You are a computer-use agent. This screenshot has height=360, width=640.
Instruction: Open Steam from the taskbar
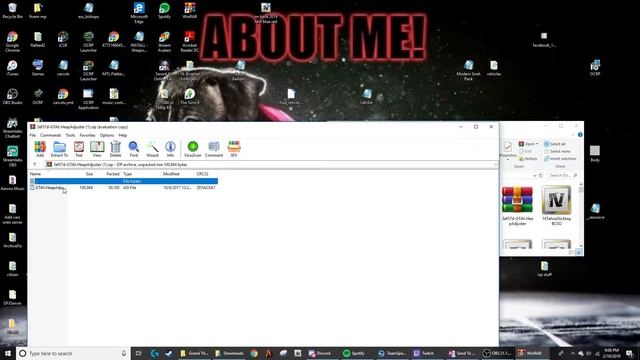169,353
